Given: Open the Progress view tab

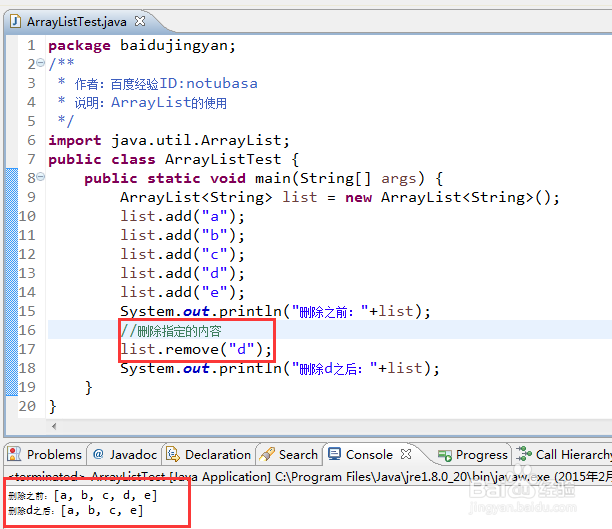Looking at the screenshot, I should pos(473,454).
